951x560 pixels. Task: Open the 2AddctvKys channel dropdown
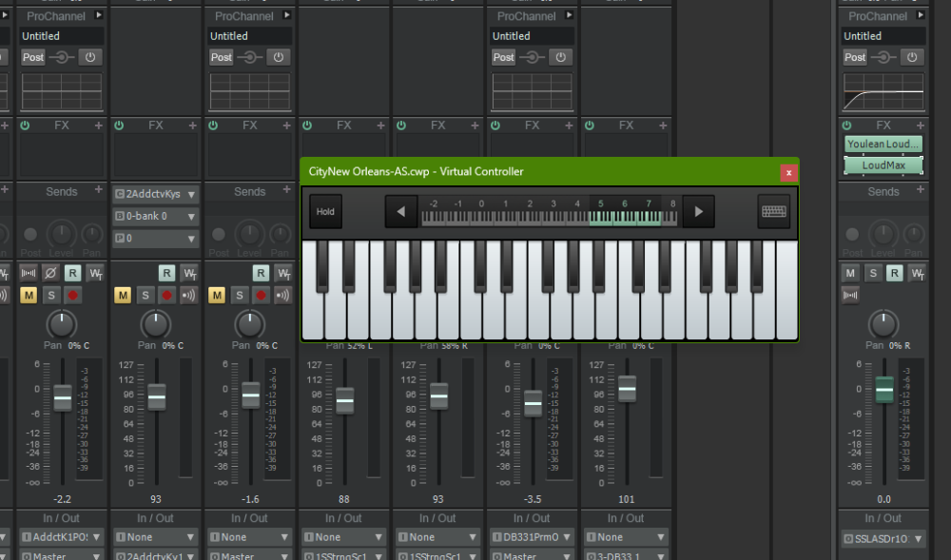tap(156, 194)
